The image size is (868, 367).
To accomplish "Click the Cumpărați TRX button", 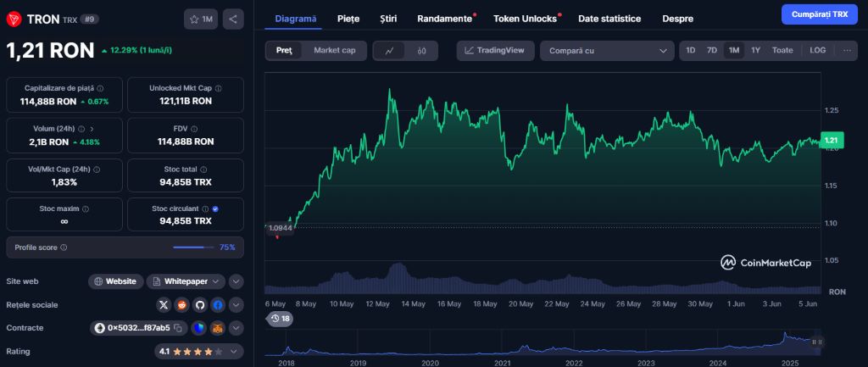I will [819, 14].
